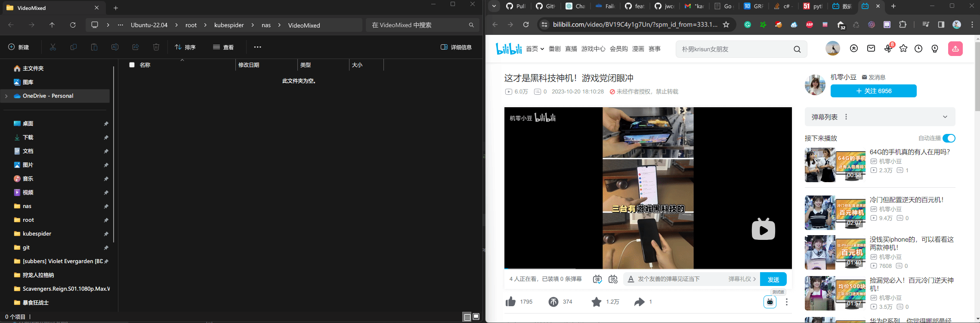Open bilibili messages envelope icon
The image size is (980, 323).
tap(871, 49)
